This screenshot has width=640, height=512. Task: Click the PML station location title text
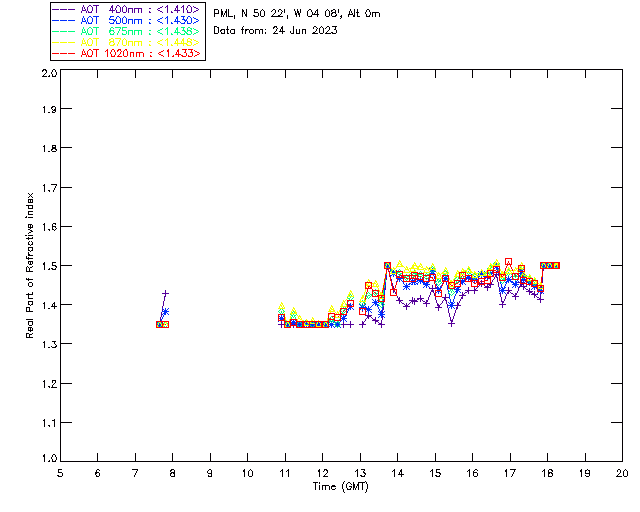(x=296, y=14)
